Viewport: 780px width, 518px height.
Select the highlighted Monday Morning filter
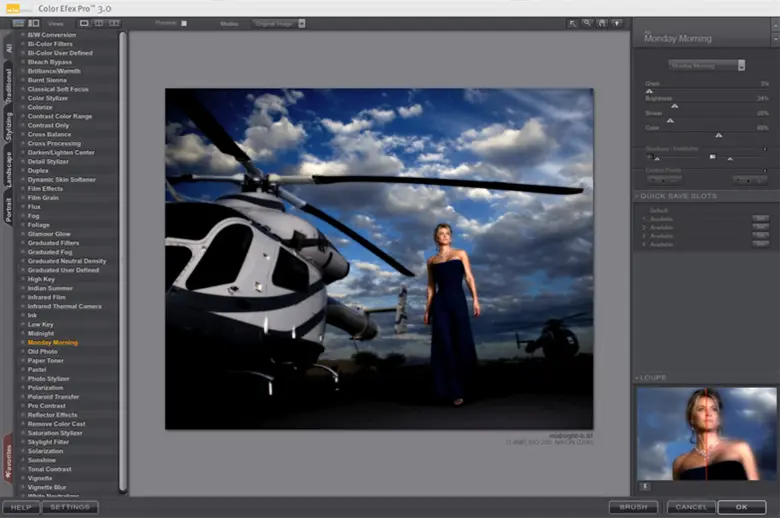tap(53, 342)
